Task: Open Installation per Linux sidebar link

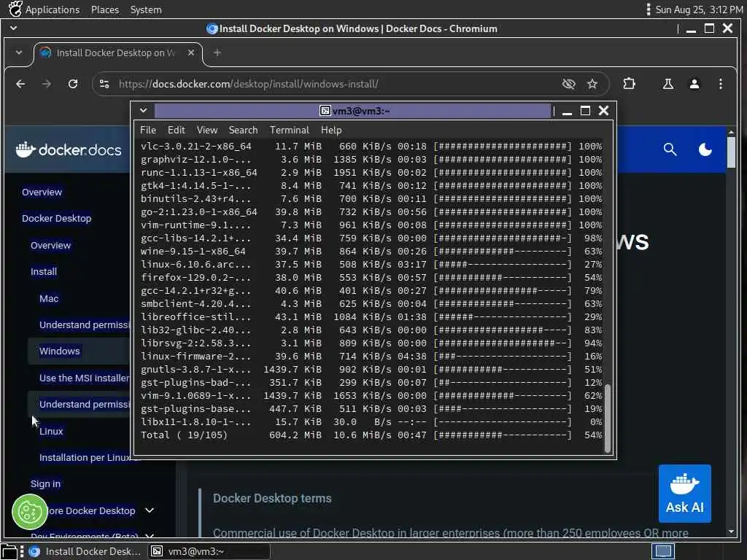Action: pos(85,457)
